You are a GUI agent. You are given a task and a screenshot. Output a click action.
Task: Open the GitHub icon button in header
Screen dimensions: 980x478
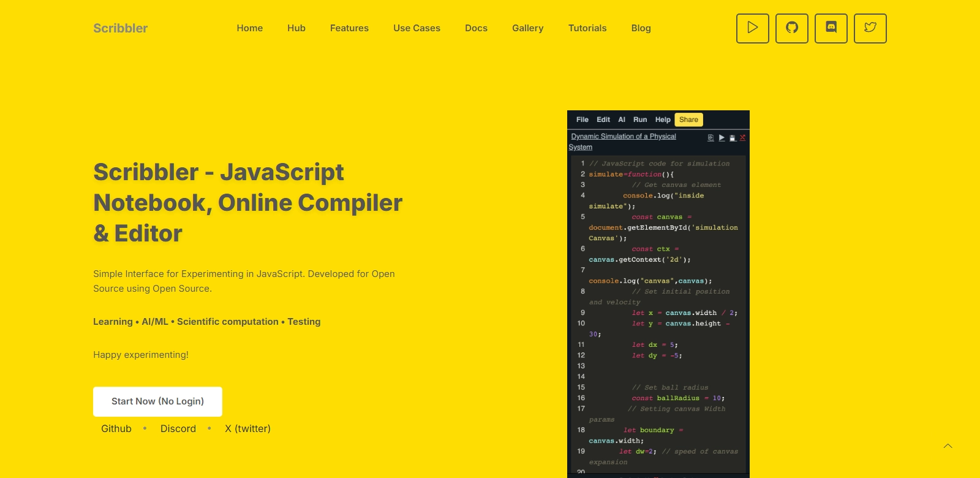[x=791, y=28]
